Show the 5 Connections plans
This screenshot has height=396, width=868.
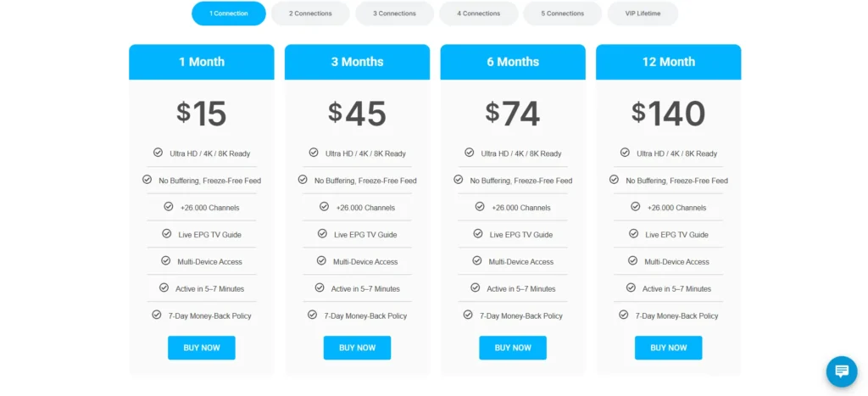pos(562,14)
